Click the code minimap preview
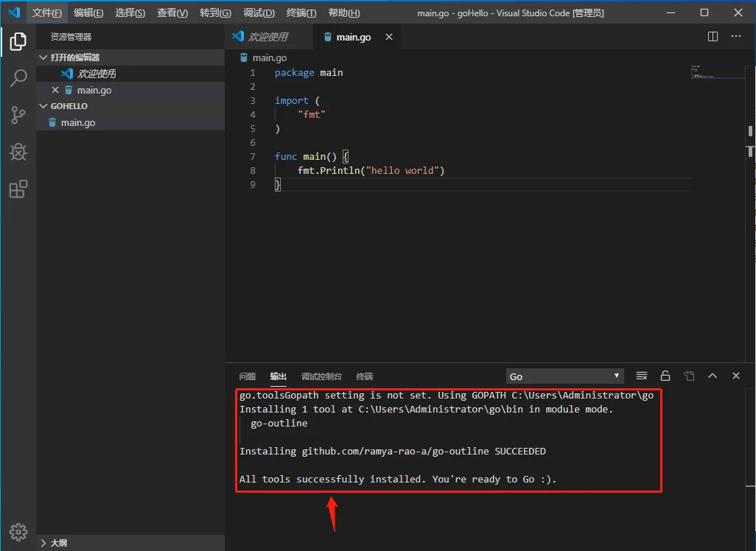This screenshot has width=756, height=551. tap(717, 72)
